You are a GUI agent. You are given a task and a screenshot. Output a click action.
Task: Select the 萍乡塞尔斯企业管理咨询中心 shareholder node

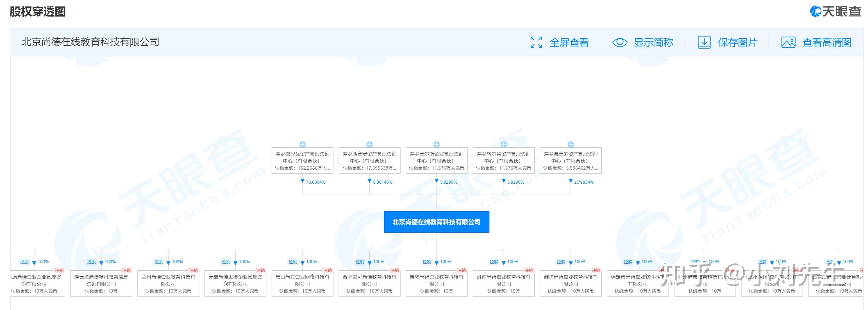(x=437, y=161)
